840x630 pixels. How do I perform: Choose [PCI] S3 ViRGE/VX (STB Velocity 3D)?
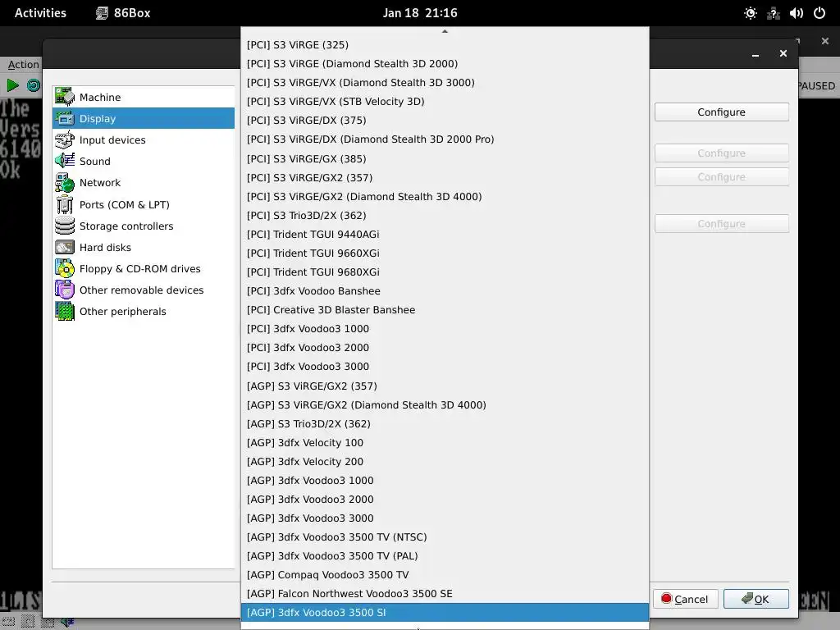[445, 101]
